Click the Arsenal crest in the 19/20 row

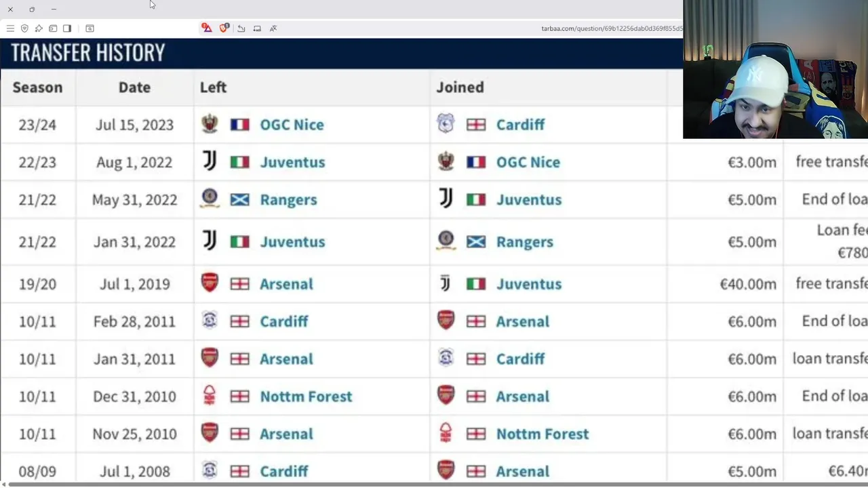(x=210, y=283)
